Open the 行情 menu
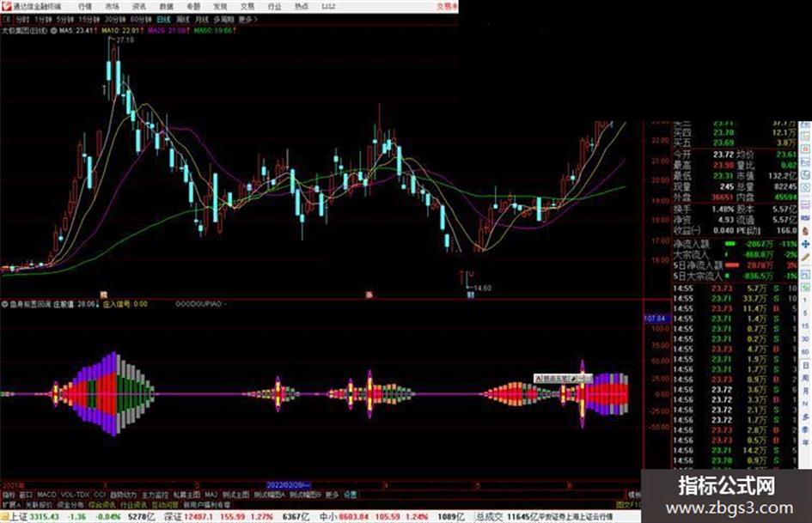 (85, 7)
